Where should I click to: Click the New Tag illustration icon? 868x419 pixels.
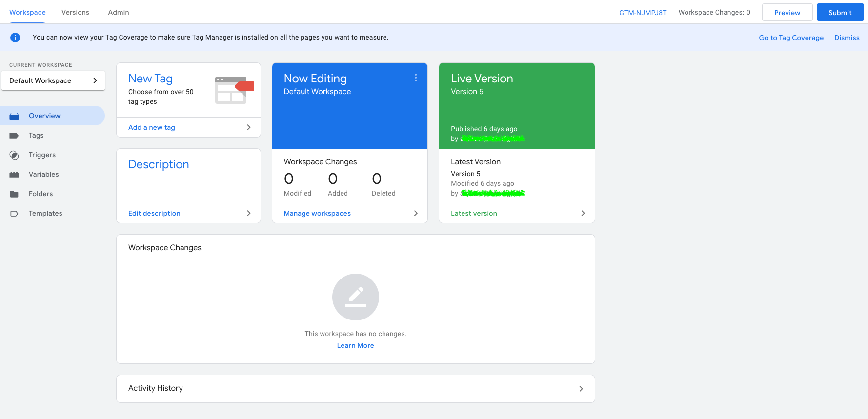pyautogui.click(x=235, y=90)
